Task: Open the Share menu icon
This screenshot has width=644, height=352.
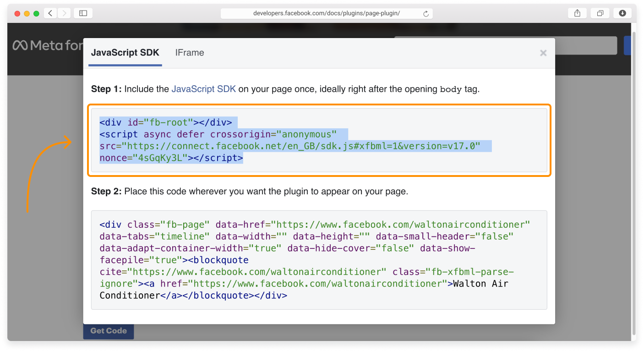Action: [x=577, y=13]
